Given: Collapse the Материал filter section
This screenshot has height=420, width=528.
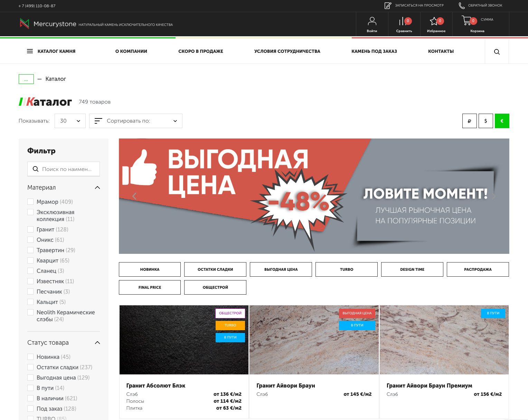Looking at the screenshot, I should (x=97, y=188).
